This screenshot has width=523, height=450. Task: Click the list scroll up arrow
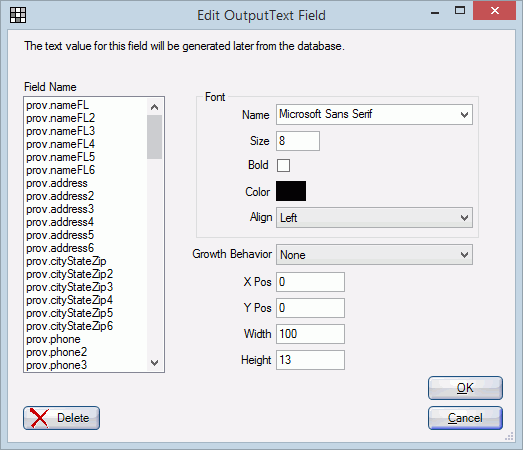(154, 107)
